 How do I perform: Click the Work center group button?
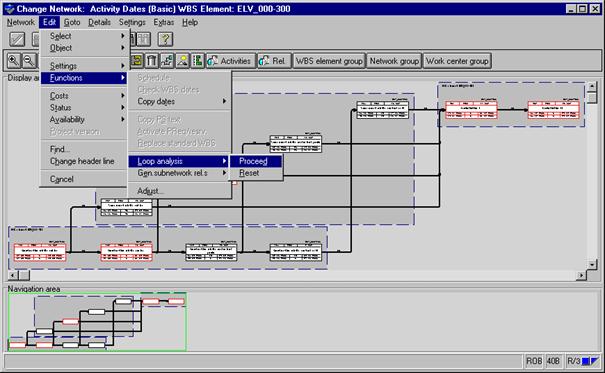pos(457,61)
